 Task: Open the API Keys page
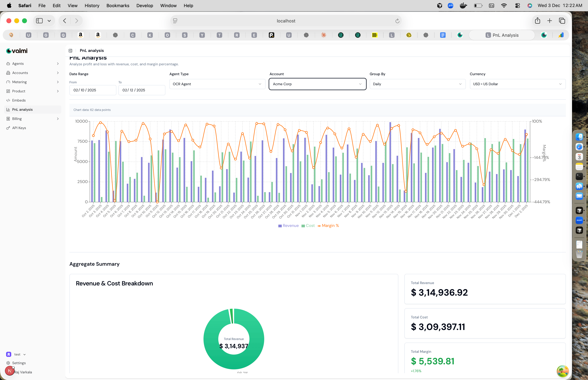(x=32, y=128)
